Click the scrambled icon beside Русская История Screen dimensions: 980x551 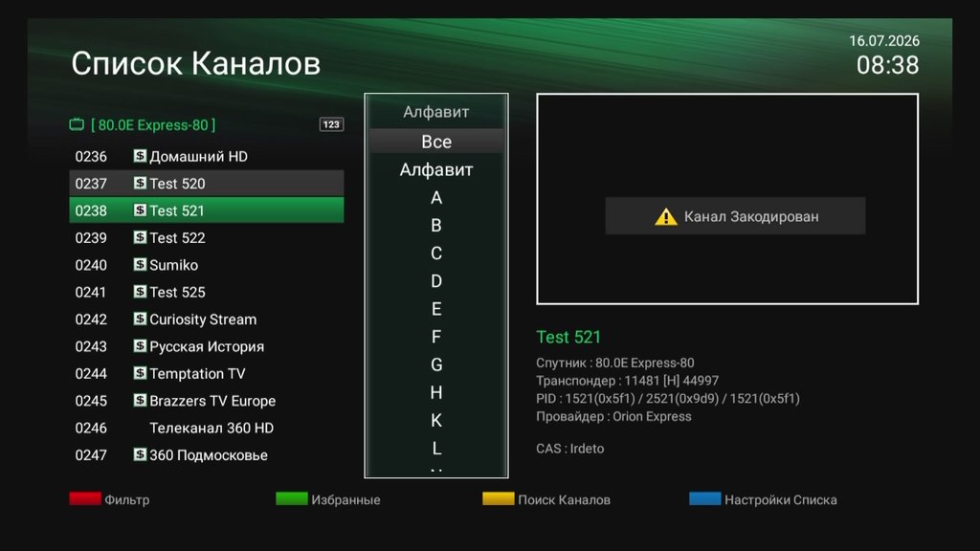coord(140,346)
